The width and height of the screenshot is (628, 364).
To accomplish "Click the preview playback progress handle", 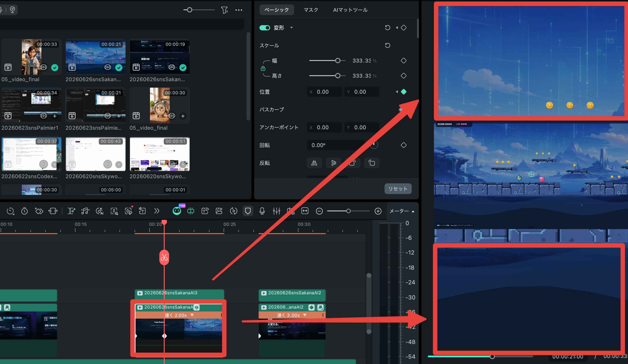I will coord(492,357).
